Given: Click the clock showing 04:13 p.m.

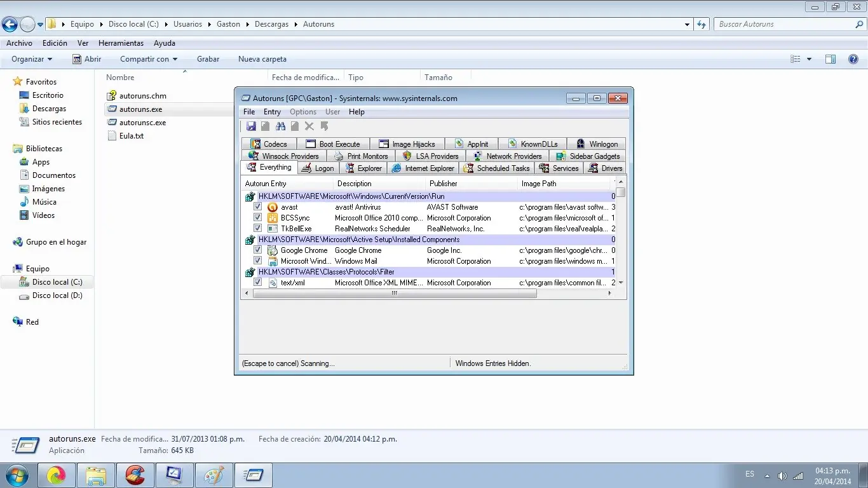Looking at the screenshot, I should tap(832, 471).
